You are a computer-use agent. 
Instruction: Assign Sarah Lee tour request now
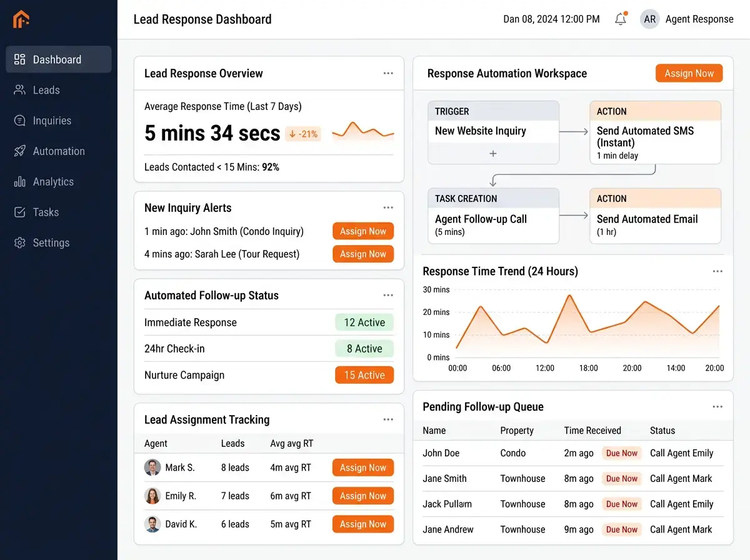[363, 254]
